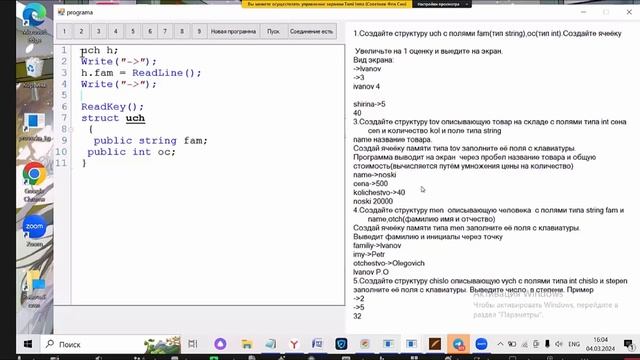Click the first Write("->") on line 2
Screen dimensions: 640x360
pos(119,62)
